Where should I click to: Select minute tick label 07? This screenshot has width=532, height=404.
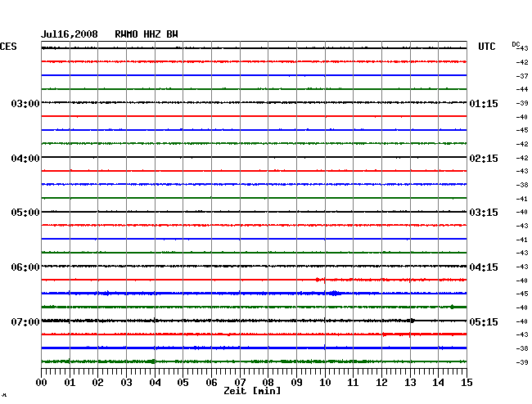click(x=240, y=383)
